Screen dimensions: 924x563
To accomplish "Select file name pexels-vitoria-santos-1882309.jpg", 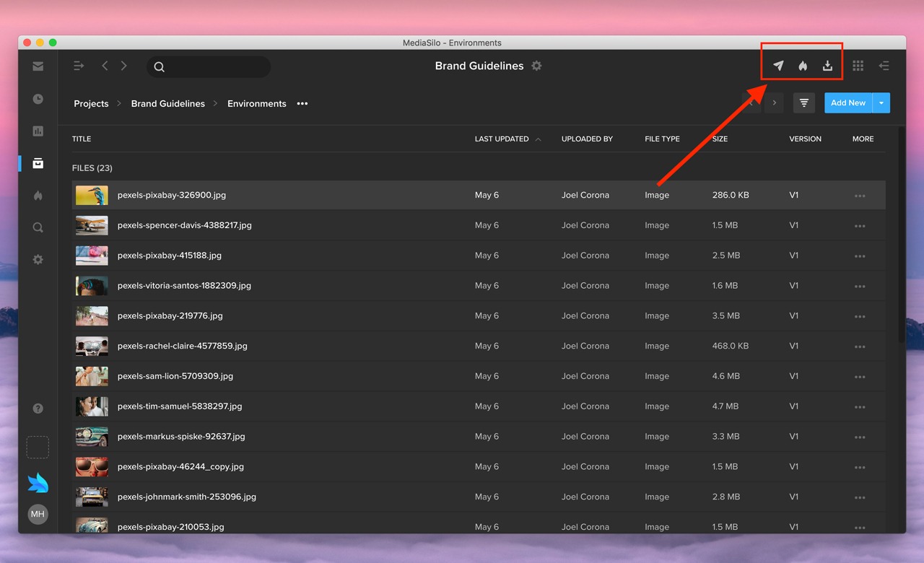I will tap(184, 286).
